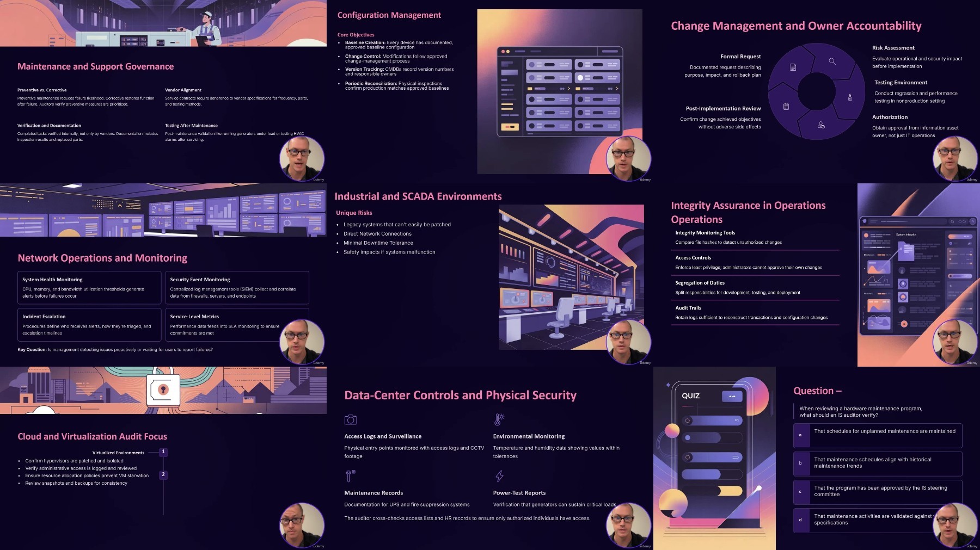
Task: Click the Virtualized Environments label
Action: tap(118, 453)
